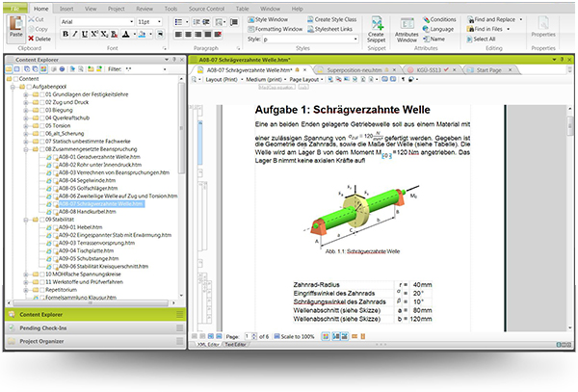Click the Cut scissors icon
Screen dimensions: 578x392
tap(32, 19)
